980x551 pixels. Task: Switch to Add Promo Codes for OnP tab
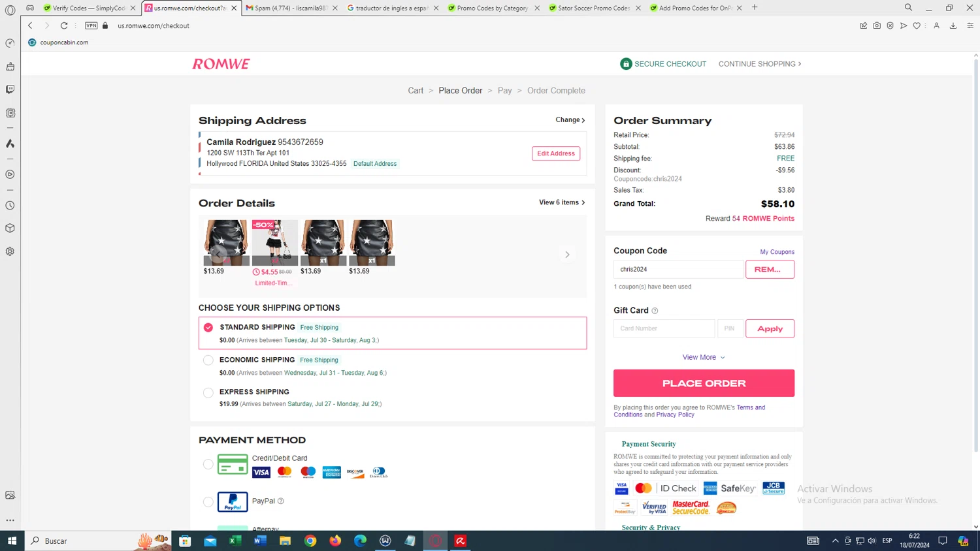click(x=695, y=8)
